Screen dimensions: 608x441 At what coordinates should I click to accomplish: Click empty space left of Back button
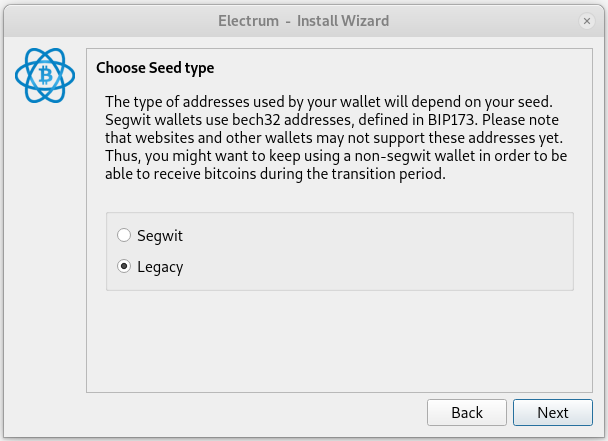click(x=252, y=412)
